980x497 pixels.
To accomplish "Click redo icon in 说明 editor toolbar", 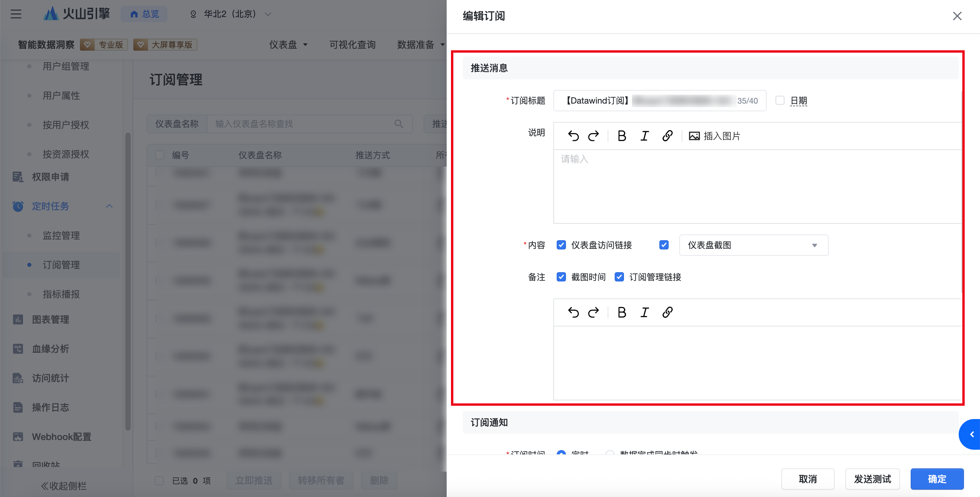I will click(593, 136).
